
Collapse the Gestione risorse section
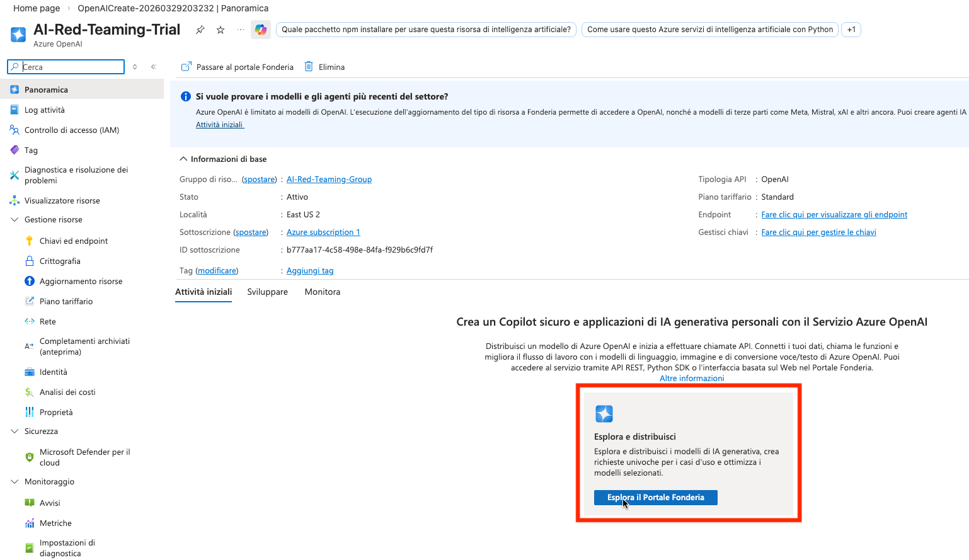pyautogui.click(x=14, y=220)
